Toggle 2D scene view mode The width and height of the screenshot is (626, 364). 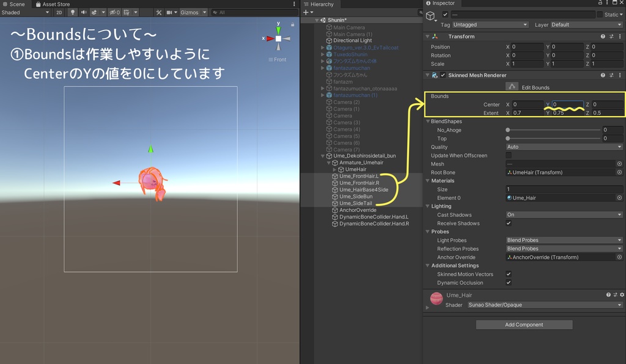point(59,12)
